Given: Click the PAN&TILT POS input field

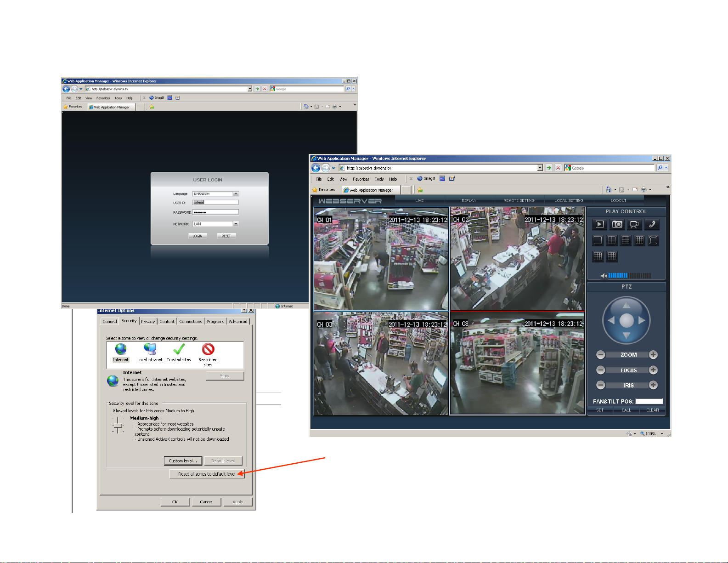Looking at the screenshot, I should tap(649, 401).
